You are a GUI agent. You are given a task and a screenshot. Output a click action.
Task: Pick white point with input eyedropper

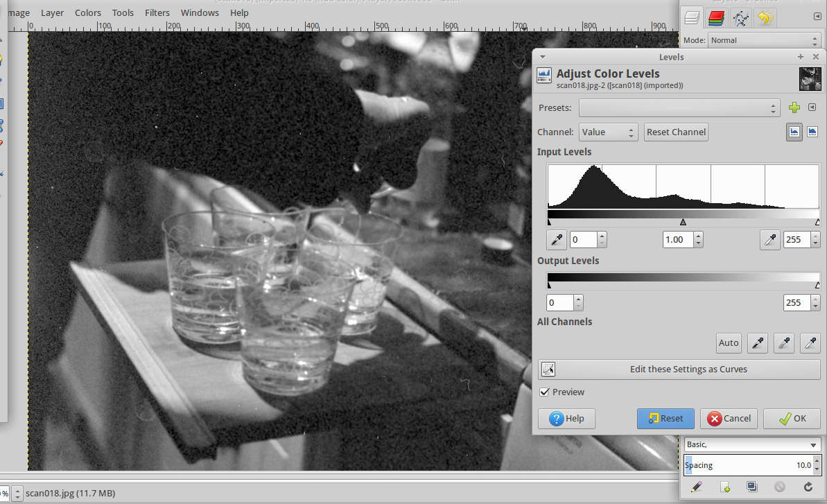(770, 240)
